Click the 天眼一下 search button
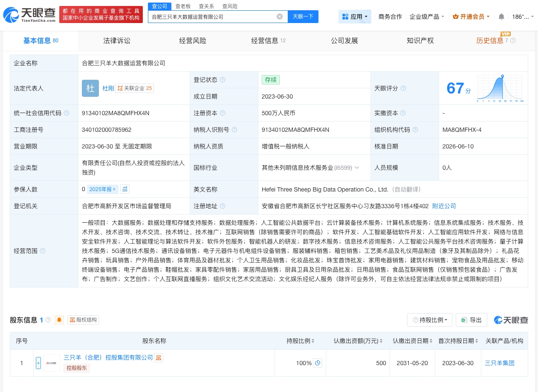 coord(303,17)
